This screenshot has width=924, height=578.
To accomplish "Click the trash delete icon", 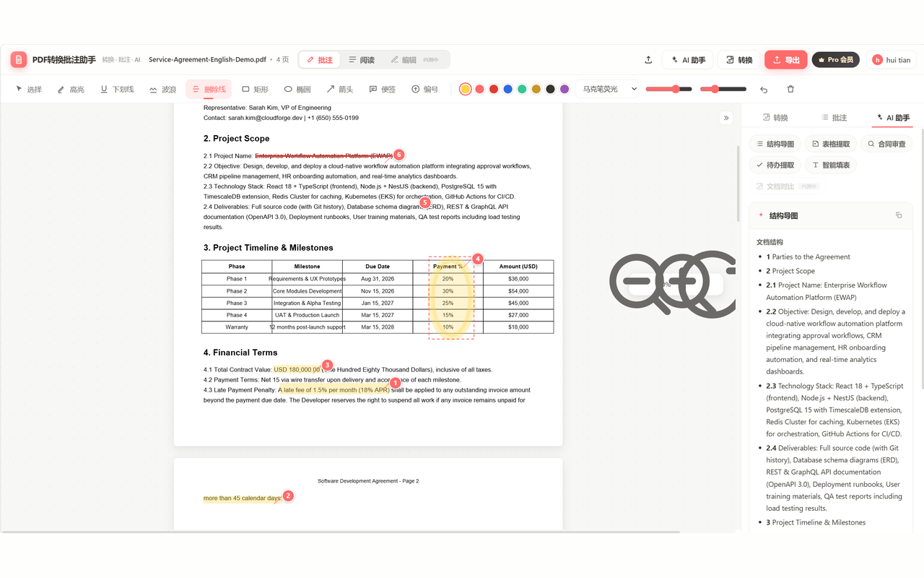I will (790, 89).
